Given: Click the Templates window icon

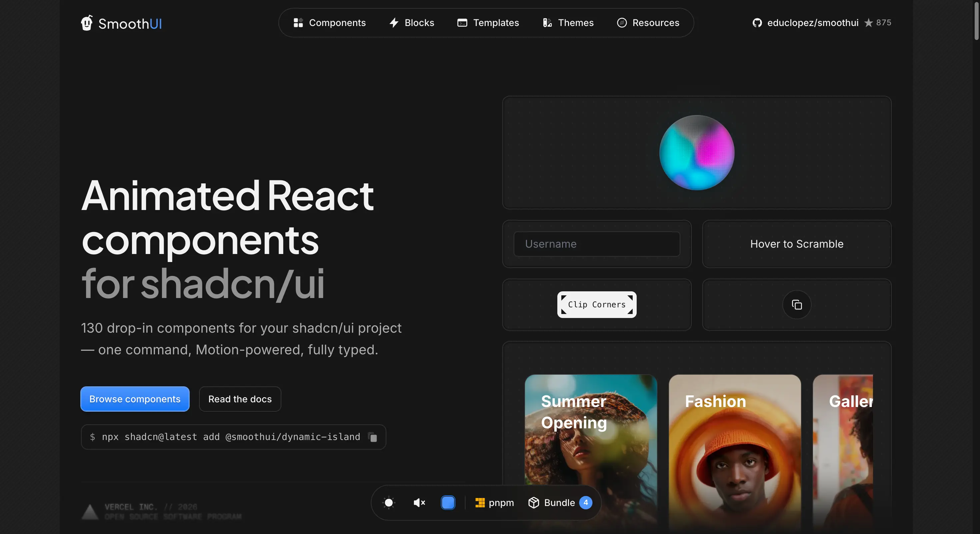Looking at the screenshot, I should point(462,23).
